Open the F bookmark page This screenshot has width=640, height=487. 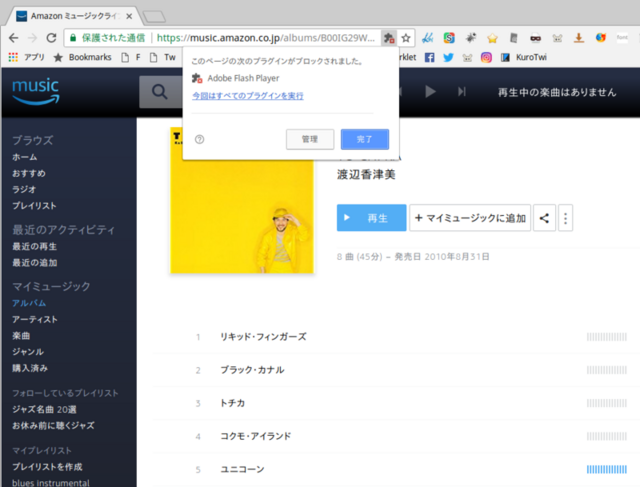pos(131,57)
